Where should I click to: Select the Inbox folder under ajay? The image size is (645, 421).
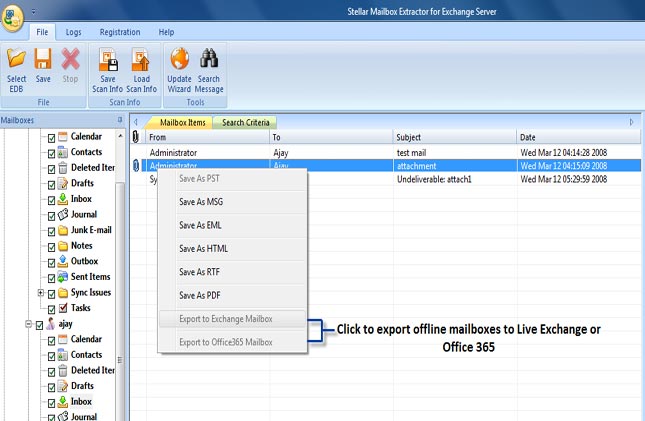(x=81, y=402)
